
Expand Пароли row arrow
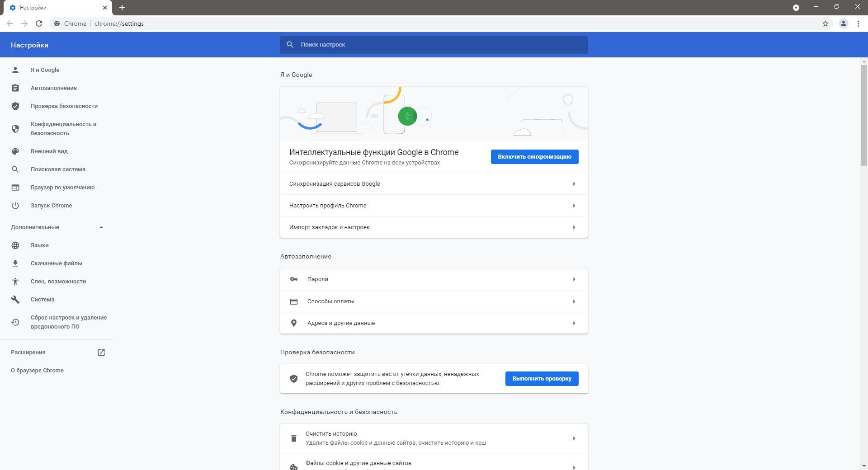pyautogui.click(x=574, y=279)
